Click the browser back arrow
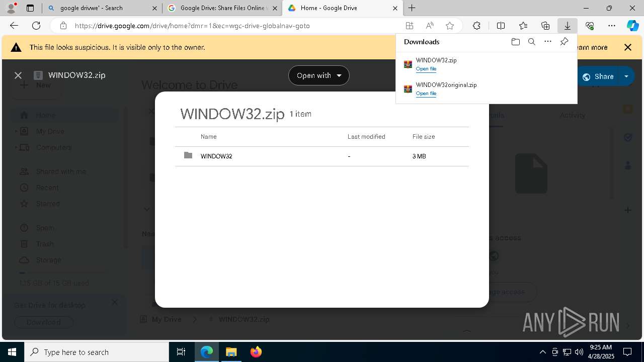 click(x=14, y=26)
